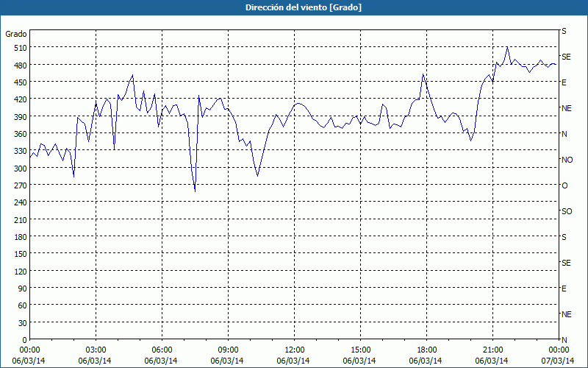The width and height of the screenshot is (588, 368).
Task: Pick the 18:00 time axis label
Action: click(427, 350)
